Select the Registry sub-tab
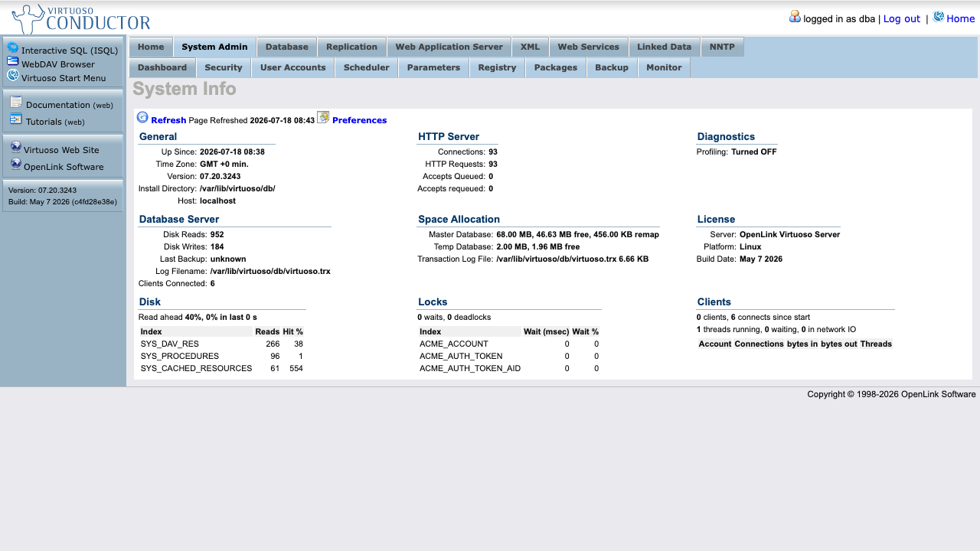This screenshot has width=980, height=551. 498,67
